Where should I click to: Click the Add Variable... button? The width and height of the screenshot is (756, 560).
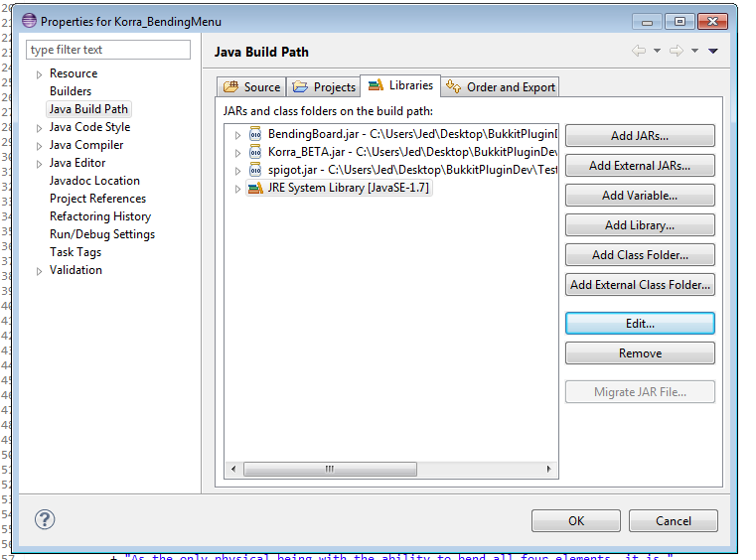[x=640, y=196]
